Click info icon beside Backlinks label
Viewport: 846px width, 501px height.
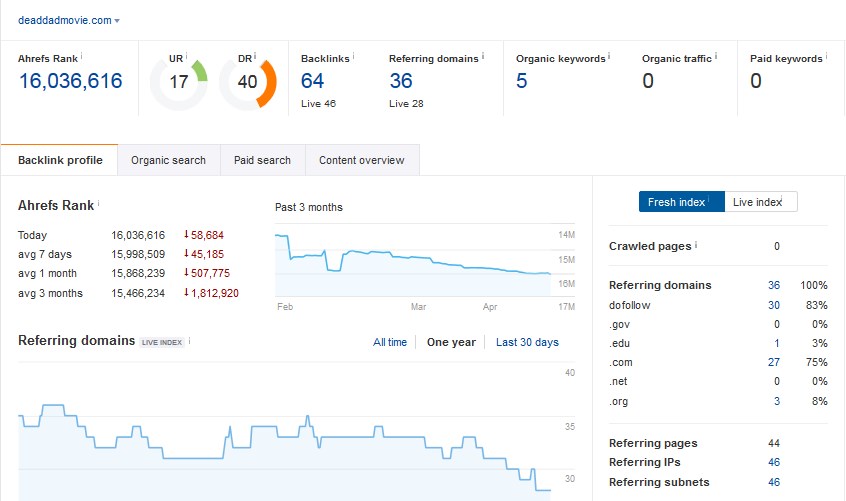354,57
